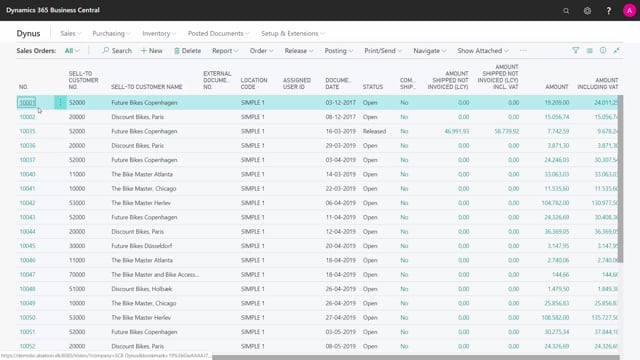Collapse page with the arrows icon
Image resolution: width=640 pixels, height=360 pixels.
[616, 51]
